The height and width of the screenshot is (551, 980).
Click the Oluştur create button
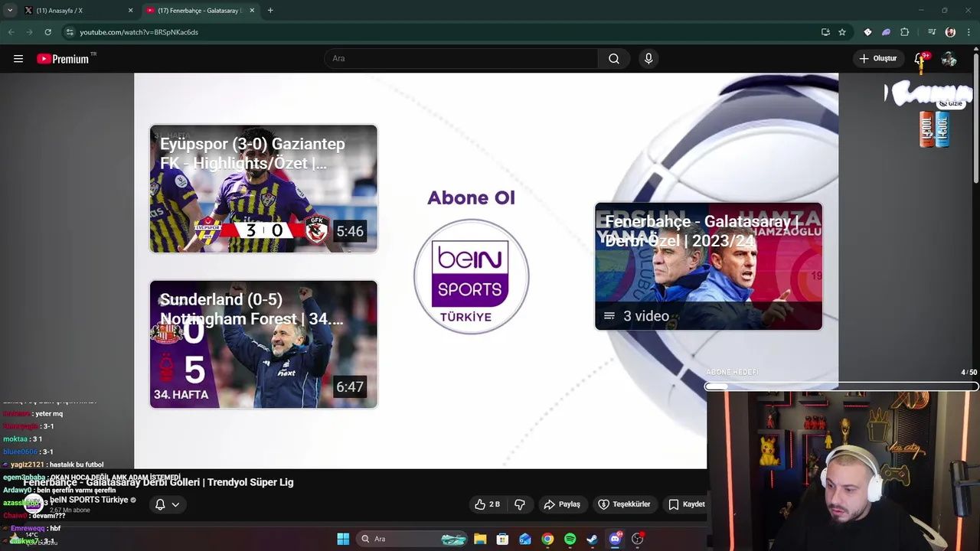point(877,59)
